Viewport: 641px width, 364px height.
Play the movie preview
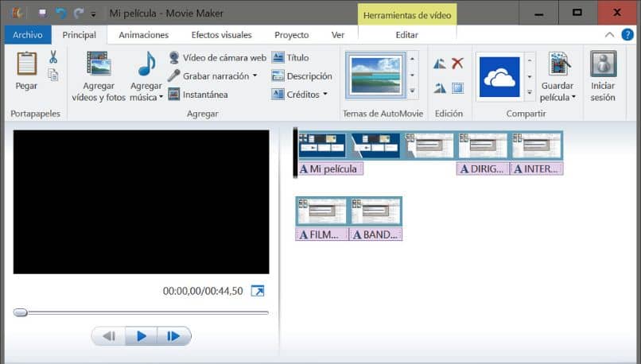tap(142, 336)
